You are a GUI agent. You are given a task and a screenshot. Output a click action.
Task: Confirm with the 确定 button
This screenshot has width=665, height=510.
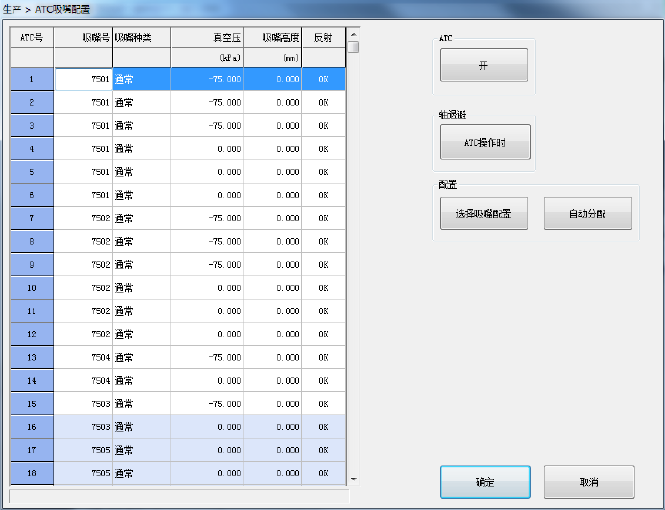(x=485, y=482)
